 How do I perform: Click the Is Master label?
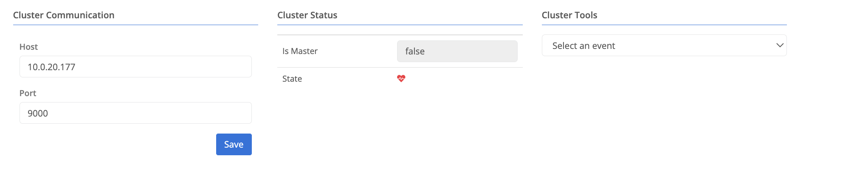300,51
